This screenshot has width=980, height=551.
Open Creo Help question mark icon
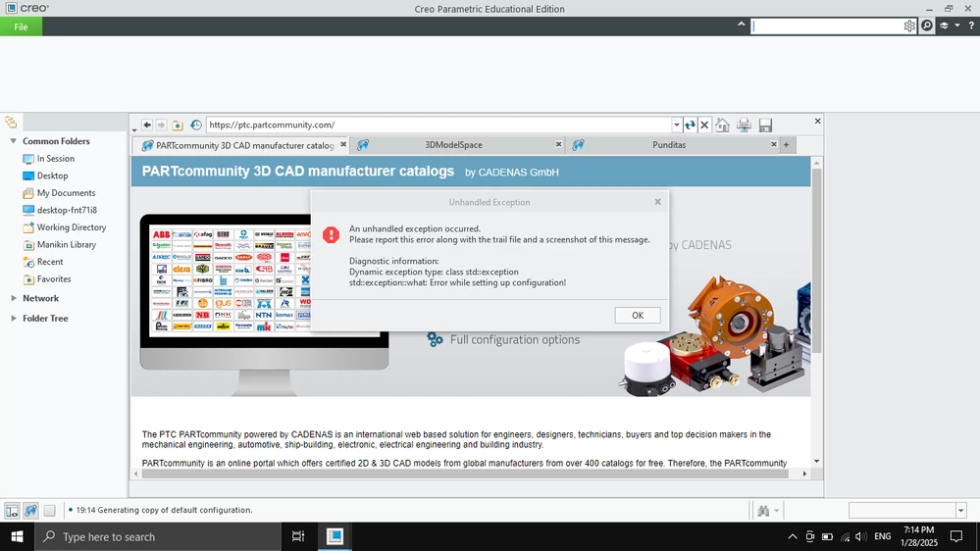971,26
